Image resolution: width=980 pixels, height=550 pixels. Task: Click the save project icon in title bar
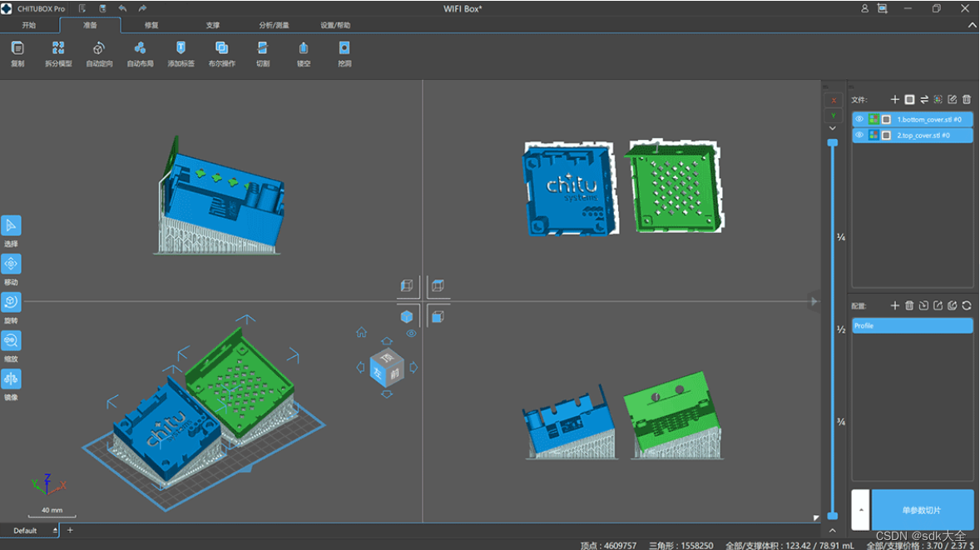(x=102, y=9)
